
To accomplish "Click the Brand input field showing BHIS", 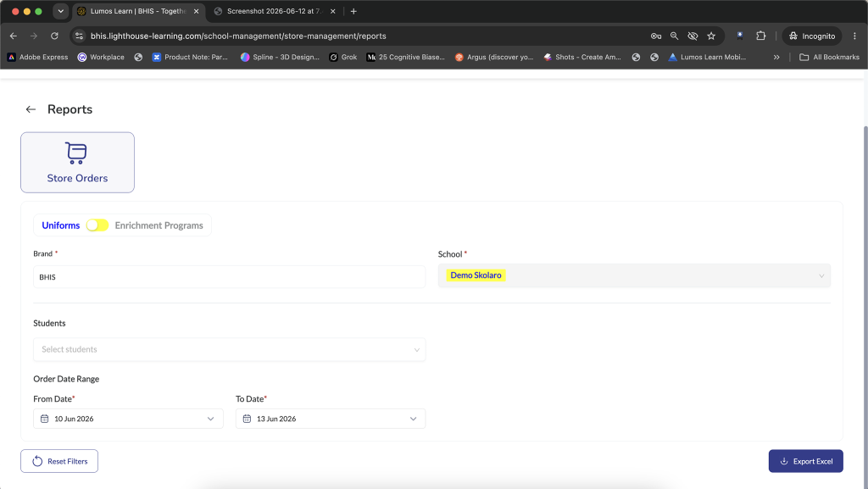I will click(229, 277).
